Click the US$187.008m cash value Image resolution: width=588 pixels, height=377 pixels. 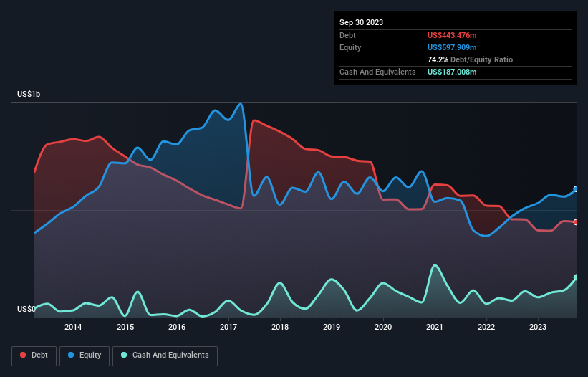(x=452, y=72)
